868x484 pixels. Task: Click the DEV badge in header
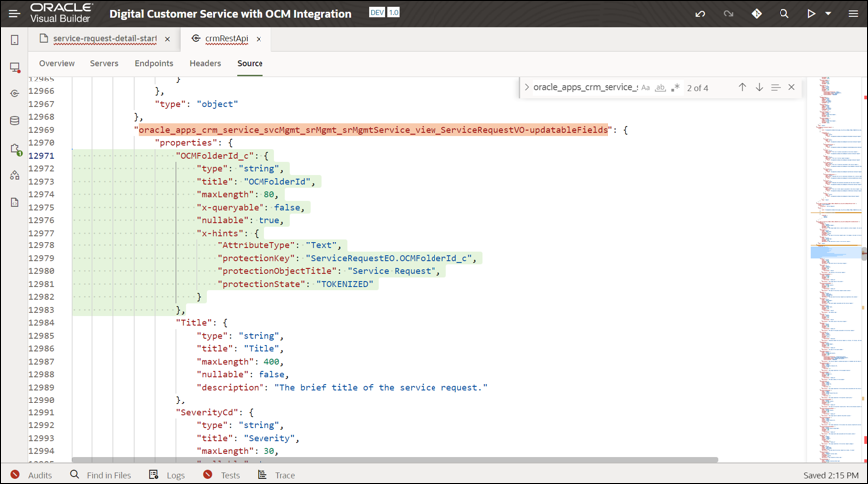(x=377, y=12)
